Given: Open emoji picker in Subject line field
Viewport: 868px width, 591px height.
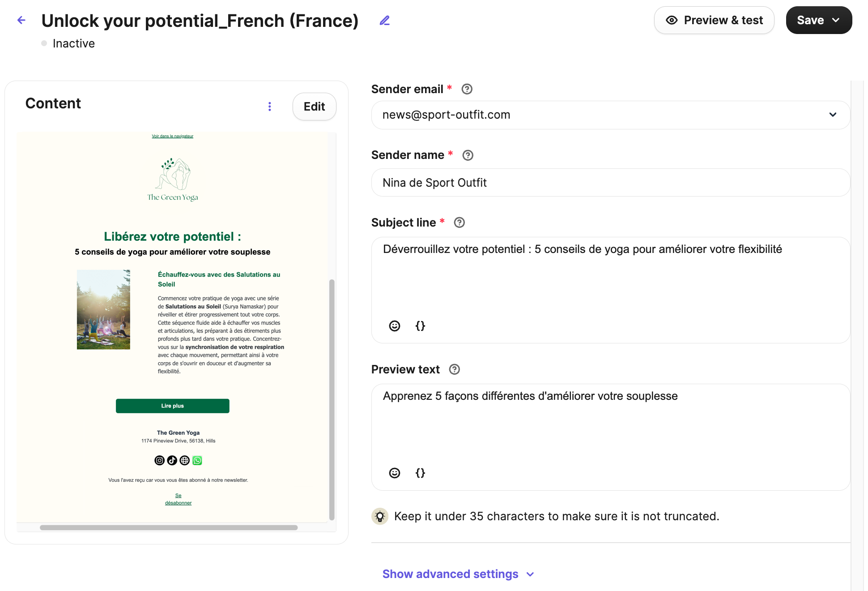Looking at the screenshot, I should (x=394, y=326).
